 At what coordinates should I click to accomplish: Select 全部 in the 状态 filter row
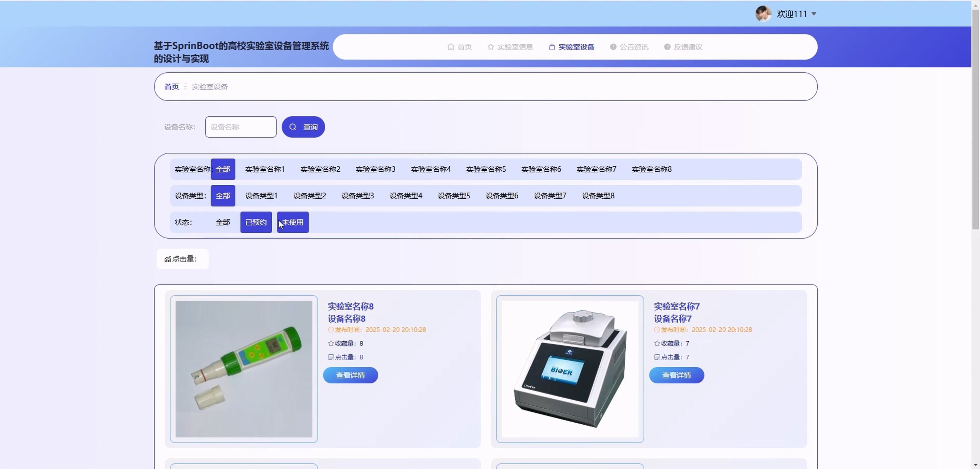(222, 222)
